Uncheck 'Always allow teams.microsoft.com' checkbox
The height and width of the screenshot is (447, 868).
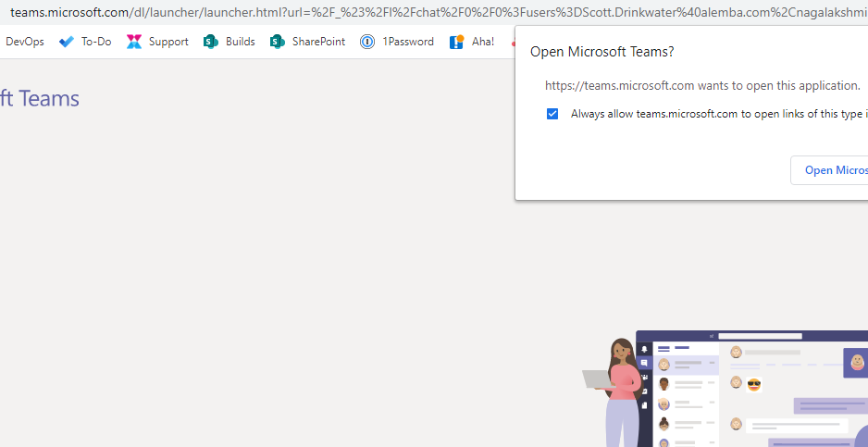(552, 114)
